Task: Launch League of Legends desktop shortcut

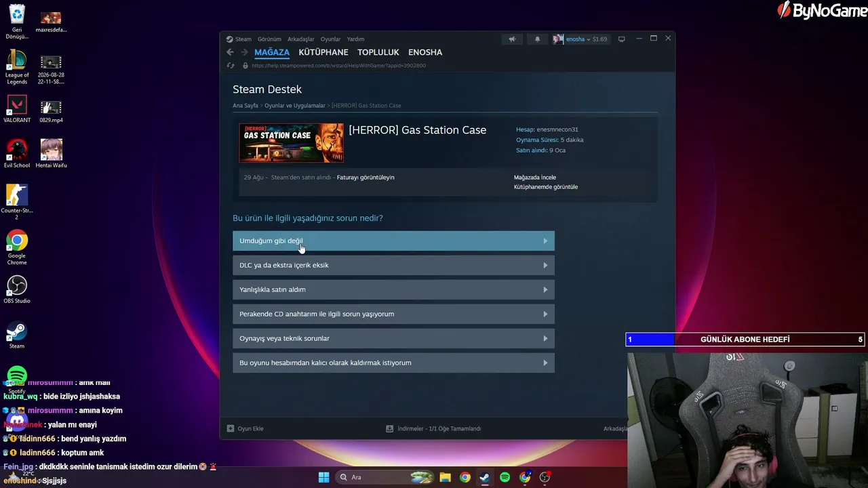Action: [17, 60]
